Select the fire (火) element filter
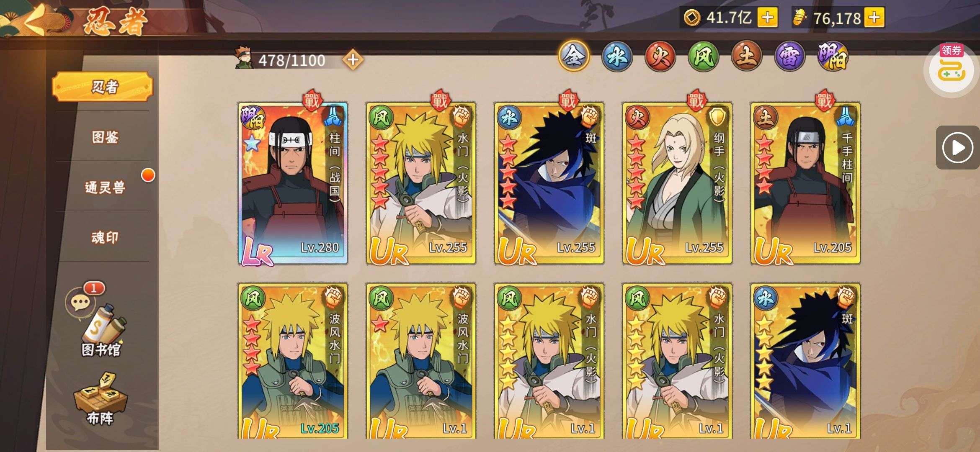980x452 pixels. (660, 57)
